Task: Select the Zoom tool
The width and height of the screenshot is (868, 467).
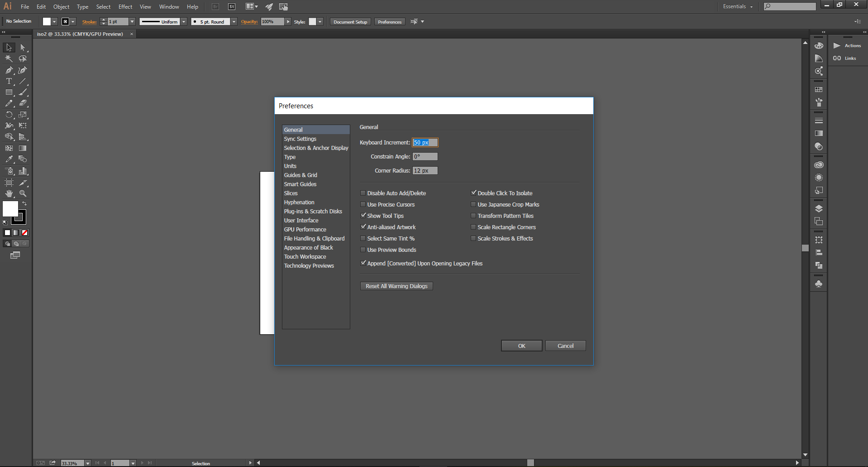Action: click(x=23, y=193)
